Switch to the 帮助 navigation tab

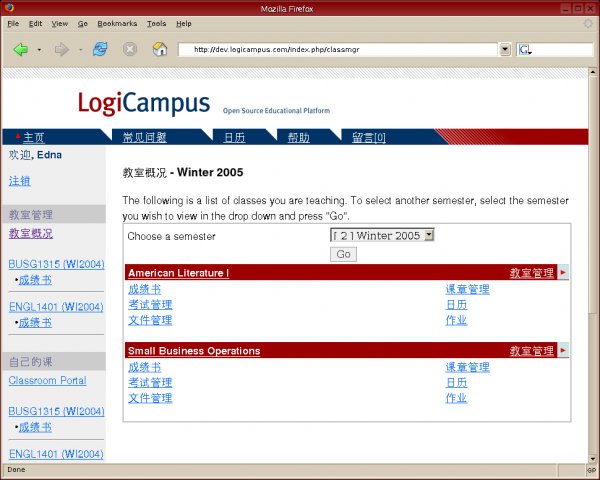[298, 137]
